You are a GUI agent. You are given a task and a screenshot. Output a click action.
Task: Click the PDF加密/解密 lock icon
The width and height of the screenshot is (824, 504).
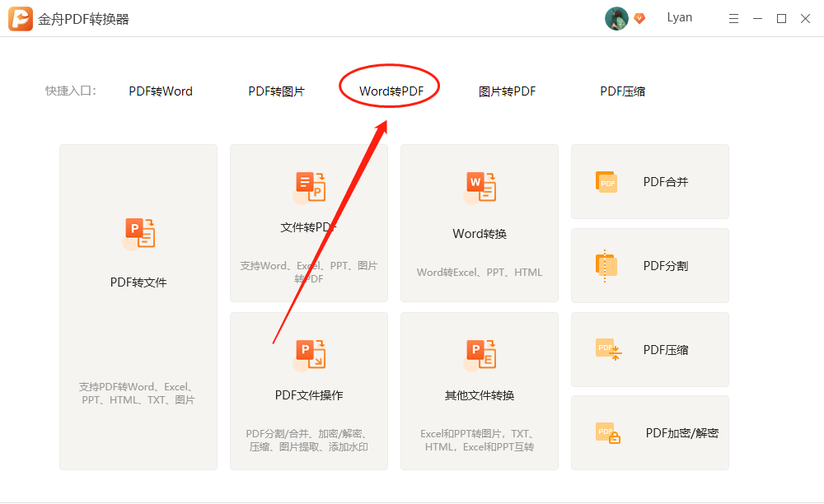pyautogui.click(x=608, y=433)
